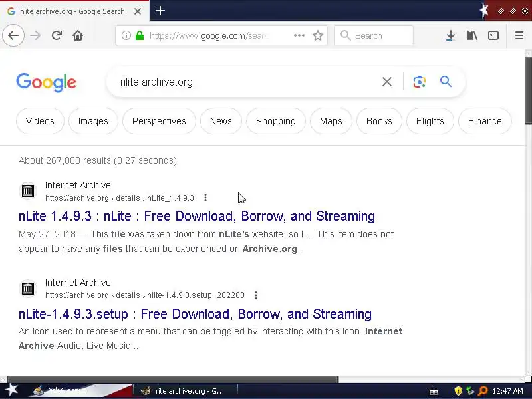Go back to the previous page

13,35
